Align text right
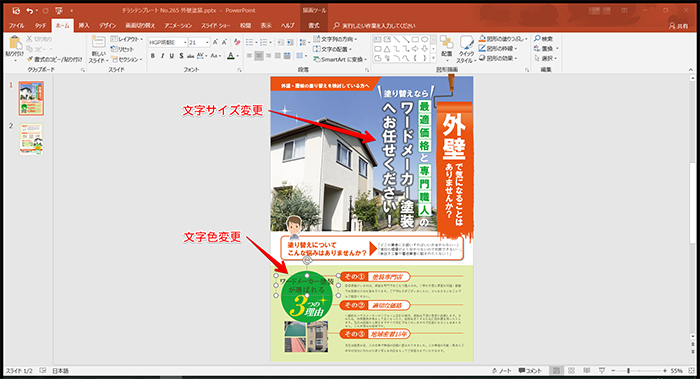Image resolution: width=700 pixels, height=379 pixels. click(x=268, y=56)
